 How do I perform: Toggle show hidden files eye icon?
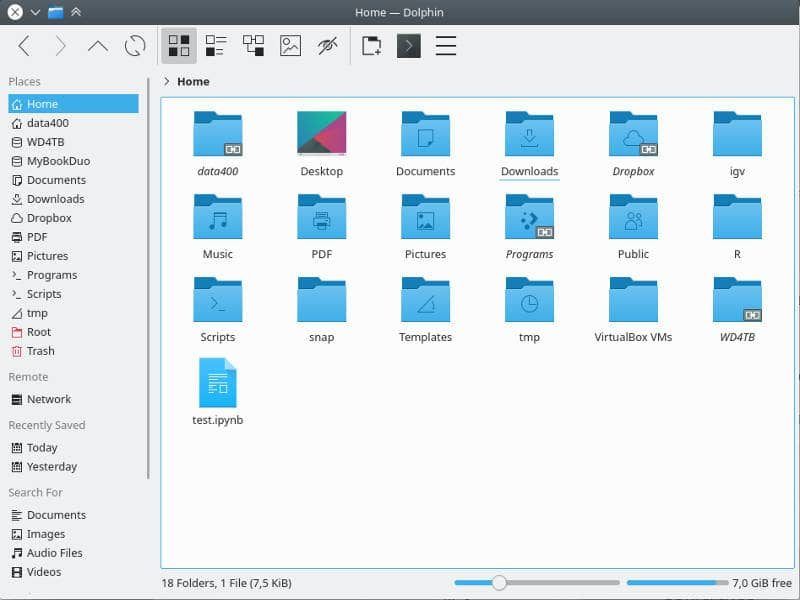(327, 46)
